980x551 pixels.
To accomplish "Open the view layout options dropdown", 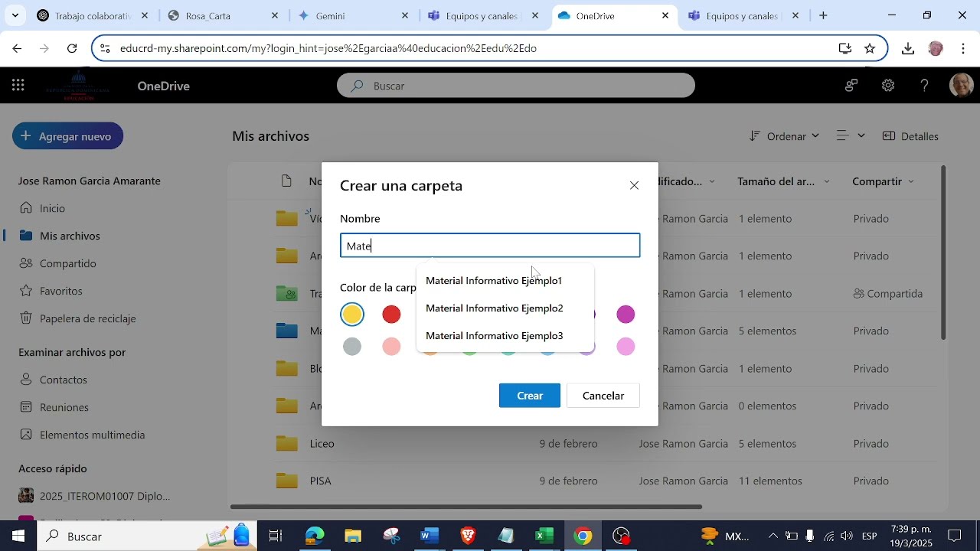I will [x=851, y=136].
